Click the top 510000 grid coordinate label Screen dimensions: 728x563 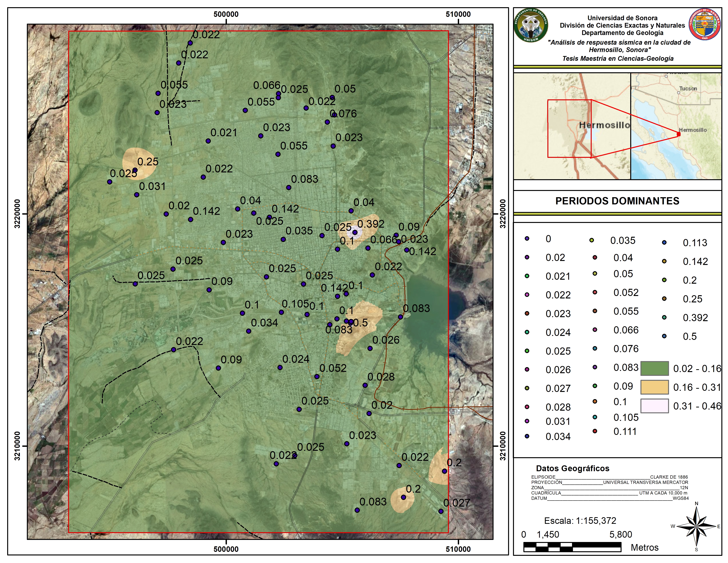click(458, 14)
